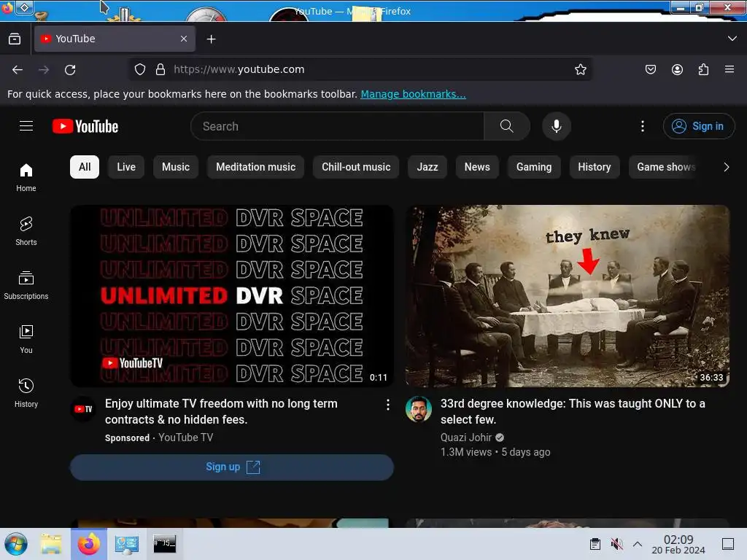
Task: Bookmark this page with the star icon
Action: tap(580, 69)
